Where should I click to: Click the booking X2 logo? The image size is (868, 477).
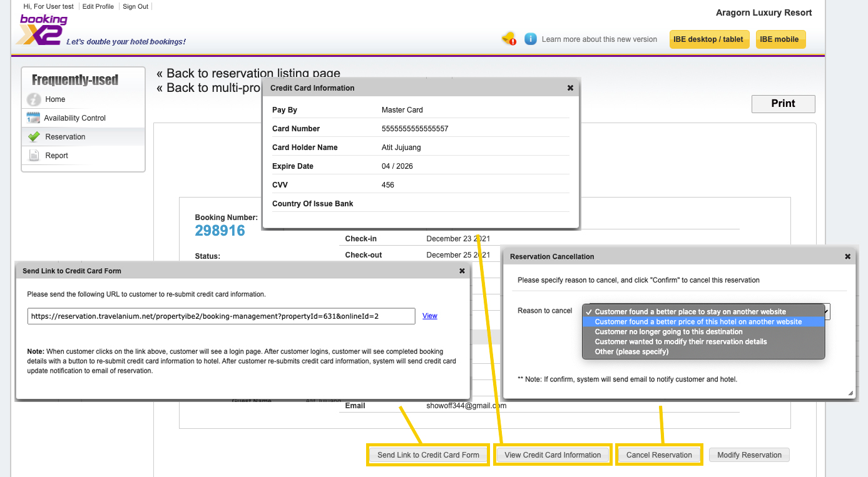pyautogui.click(x=43, y=30)
